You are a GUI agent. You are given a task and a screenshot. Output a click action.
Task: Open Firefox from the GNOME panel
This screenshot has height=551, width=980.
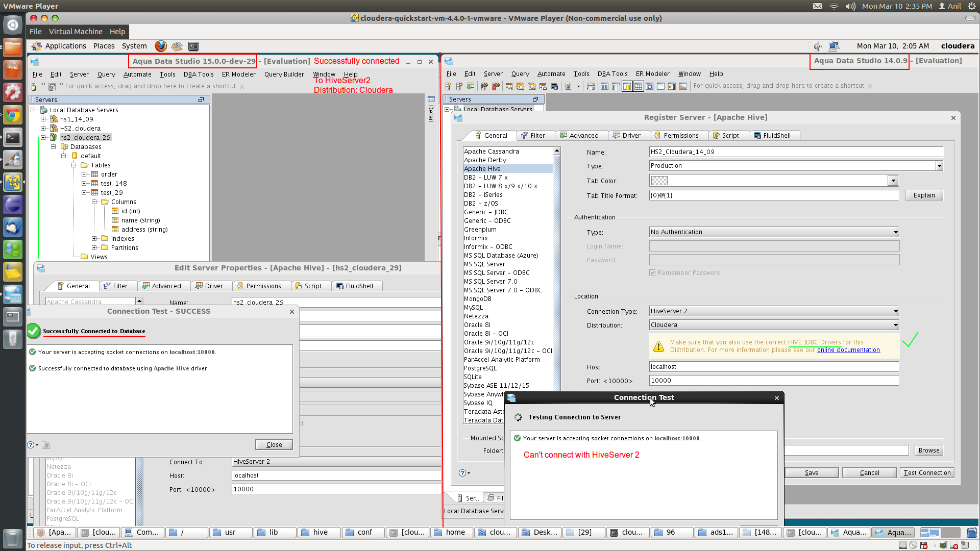[x=161, y=46]
